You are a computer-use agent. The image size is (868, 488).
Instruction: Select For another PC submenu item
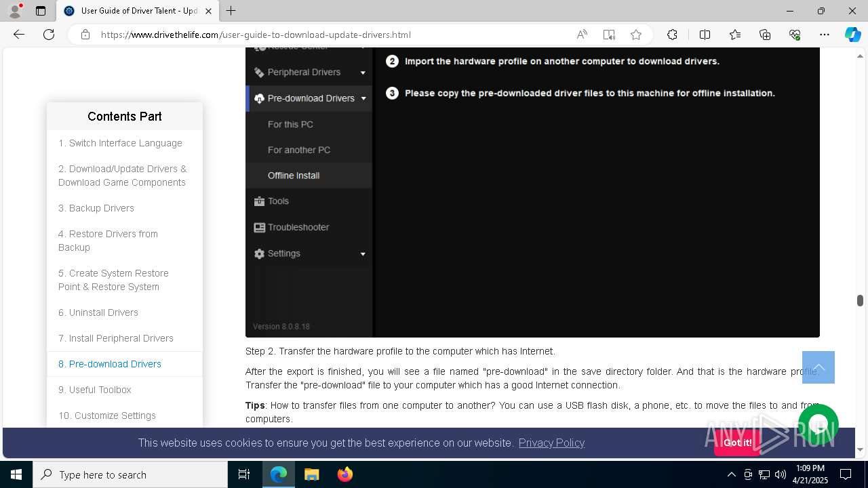[x=299, y=150]
